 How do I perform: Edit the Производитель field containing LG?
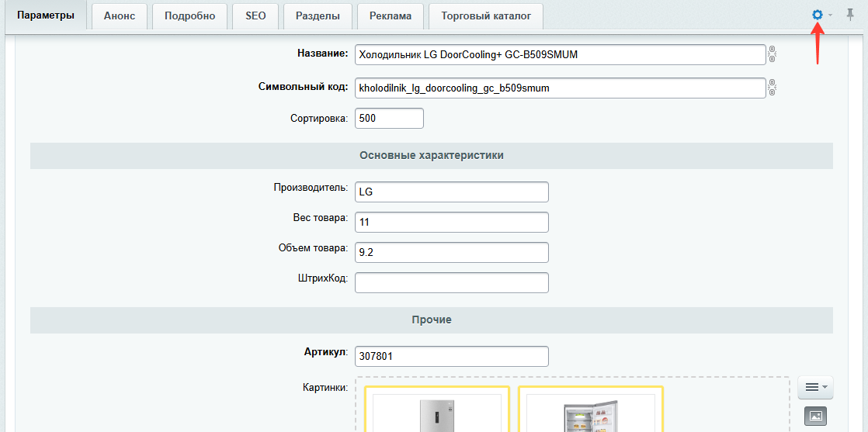(x=452, y=192)
